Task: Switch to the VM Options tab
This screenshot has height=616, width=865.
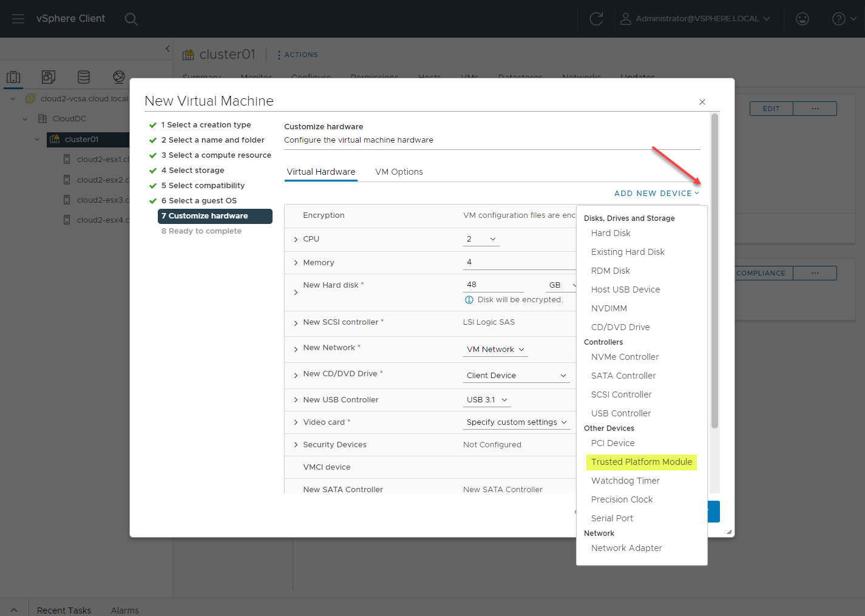Action: (x=399, y=172)
